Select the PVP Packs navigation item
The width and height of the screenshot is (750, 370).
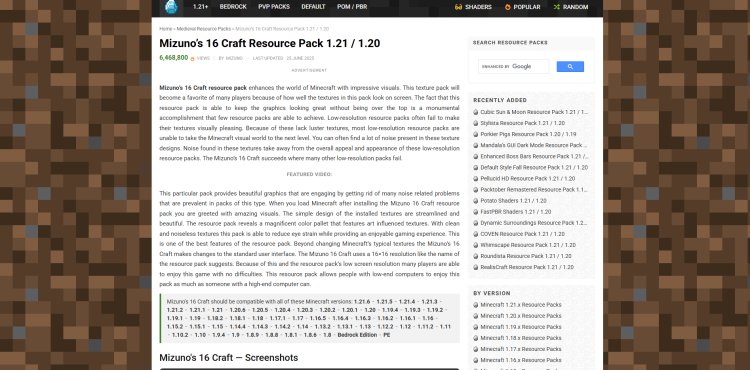[274, 7]
